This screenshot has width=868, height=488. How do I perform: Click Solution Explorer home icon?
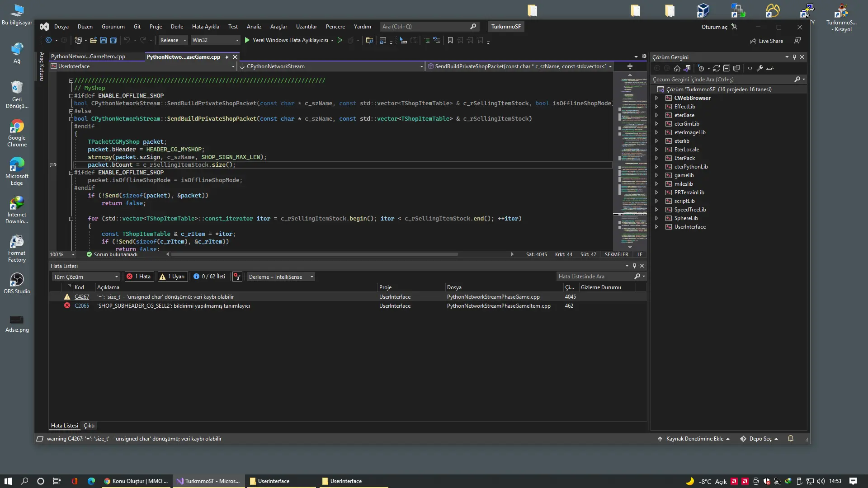677,68
